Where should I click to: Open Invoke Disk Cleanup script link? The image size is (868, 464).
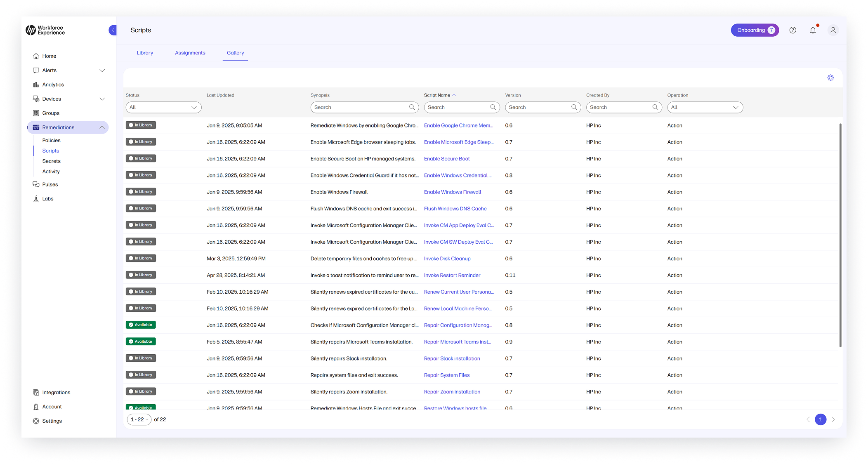(447, 259)
